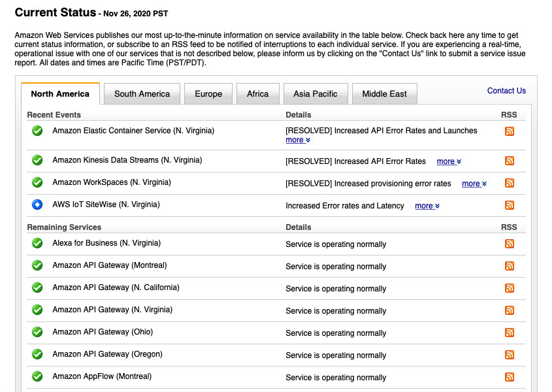Open the Contact Us link
552x392 pixels.
coord(506,91)
